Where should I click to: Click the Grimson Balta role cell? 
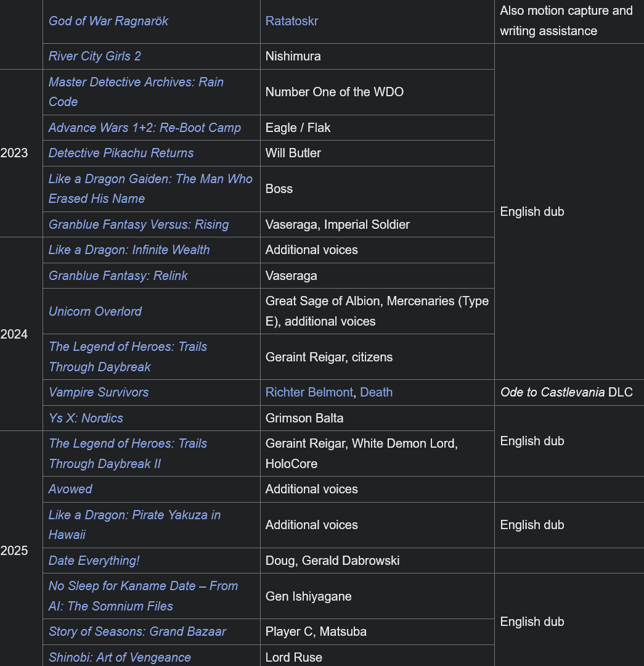(x=377, y=418)
